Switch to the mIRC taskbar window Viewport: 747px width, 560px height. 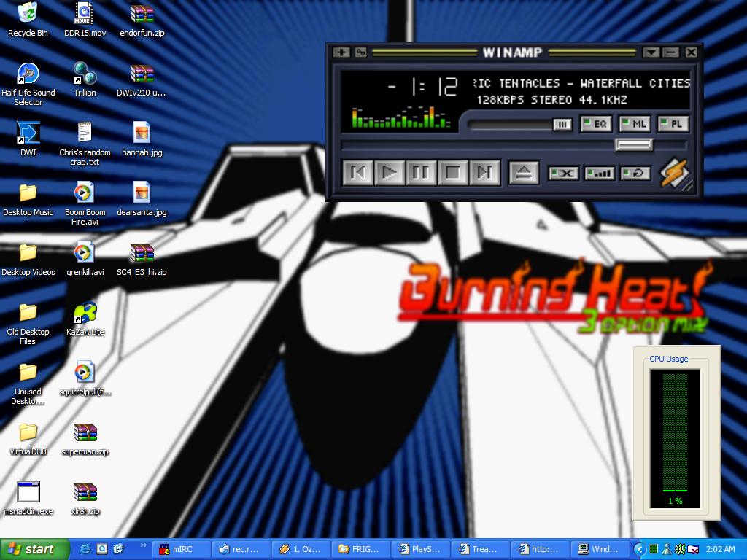click(182, 549)
